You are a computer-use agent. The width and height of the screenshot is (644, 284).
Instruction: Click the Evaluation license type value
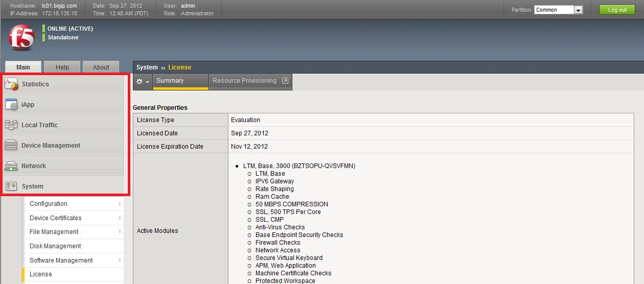(245, 120)
